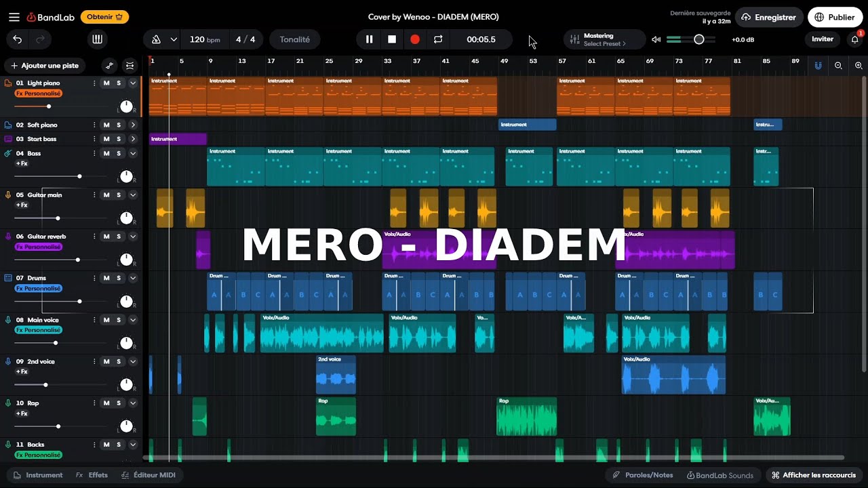Select the Guitar reverb track icon

[8, 236]
